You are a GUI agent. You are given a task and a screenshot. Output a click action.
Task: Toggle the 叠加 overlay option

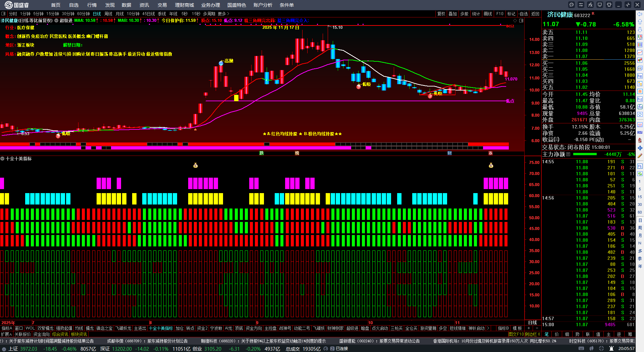coord(453,14)
